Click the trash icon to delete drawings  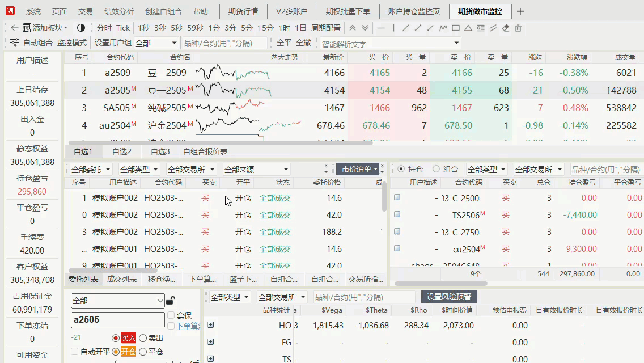[518, 27]
